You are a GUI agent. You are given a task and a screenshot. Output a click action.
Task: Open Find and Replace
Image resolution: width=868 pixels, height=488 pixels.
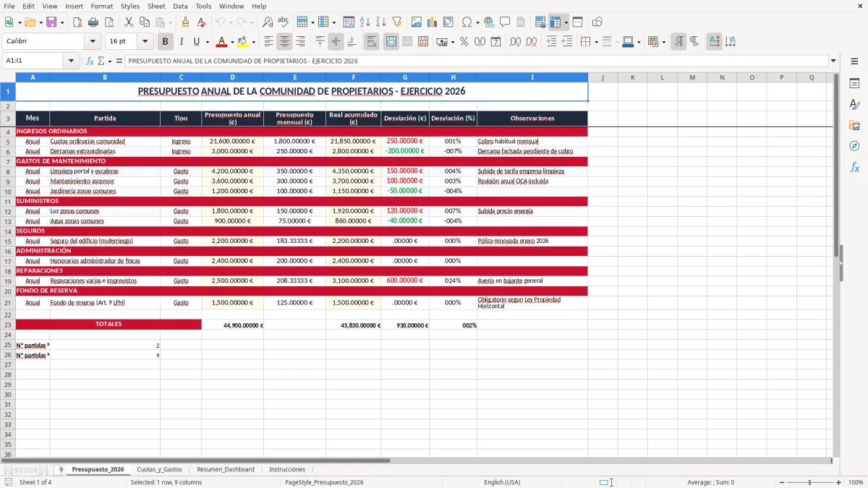268,22
